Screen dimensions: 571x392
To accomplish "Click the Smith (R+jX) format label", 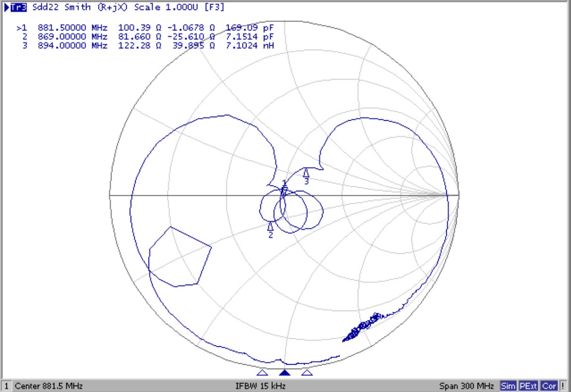I will (97, 7).
